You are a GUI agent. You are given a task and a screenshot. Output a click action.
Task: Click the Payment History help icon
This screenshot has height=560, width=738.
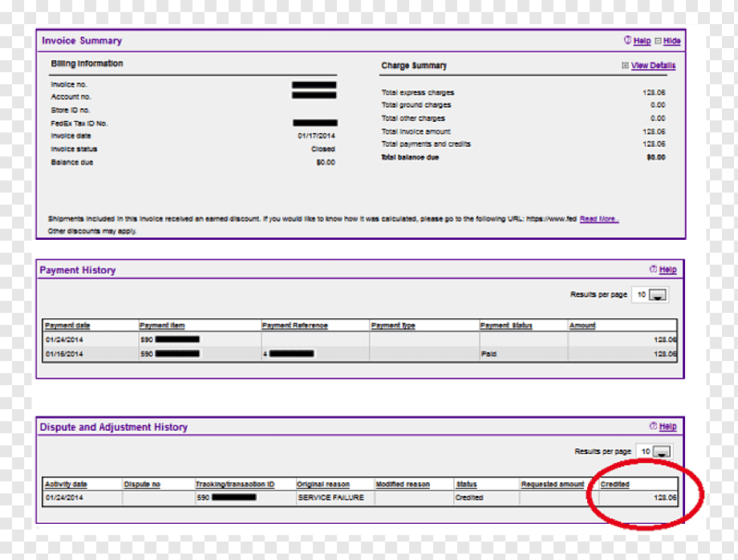click(653, 270)
